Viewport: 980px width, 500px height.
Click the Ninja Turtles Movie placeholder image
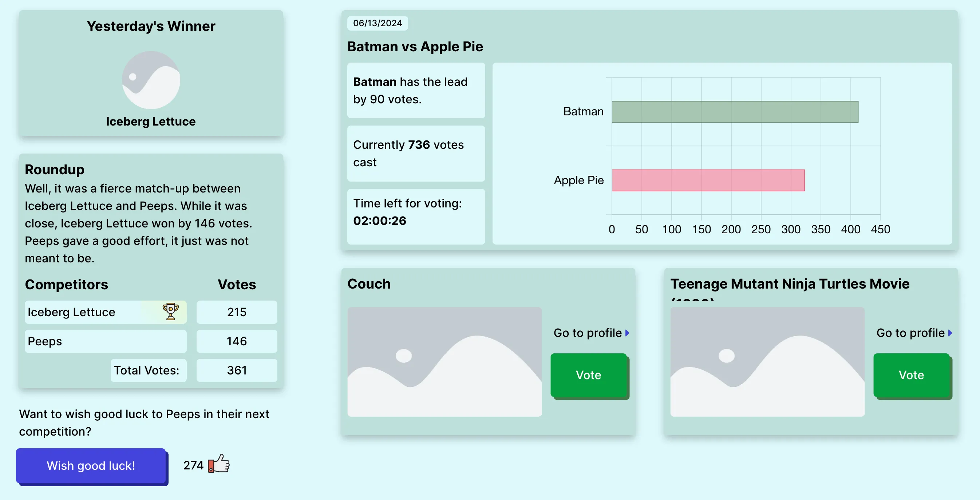pos(767,362)
